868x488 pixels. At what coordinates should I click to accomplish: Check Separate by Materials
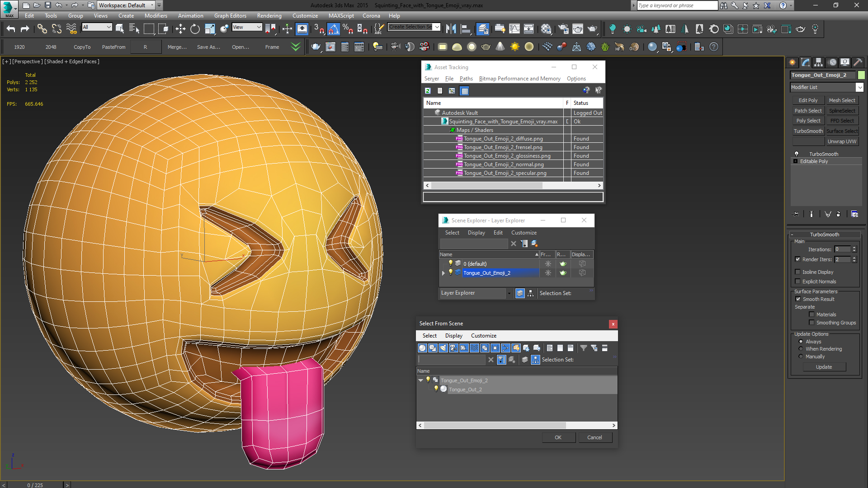tap(812, 314)
